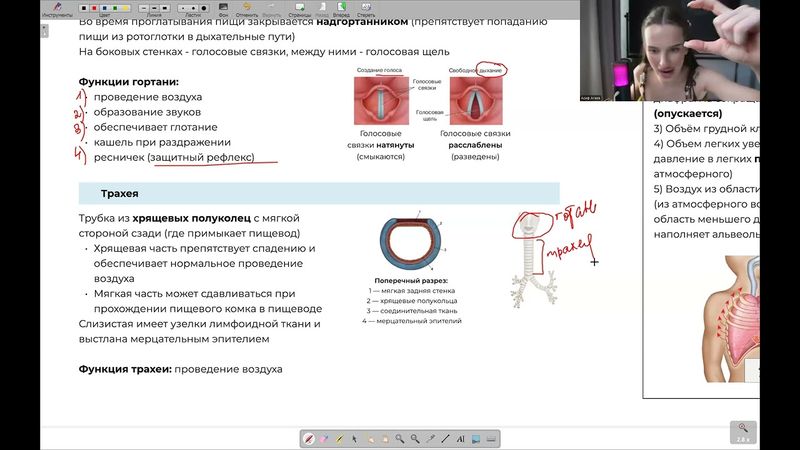Open the Фон background options
Viewport: 800px width, 450px height.
click(x=223, y=9)
